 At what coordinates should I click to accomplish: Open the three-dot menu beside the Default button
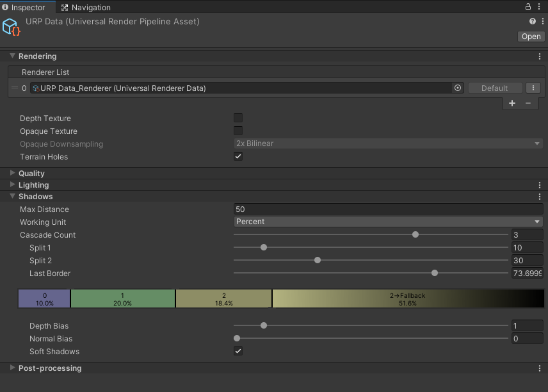[533, 88]
